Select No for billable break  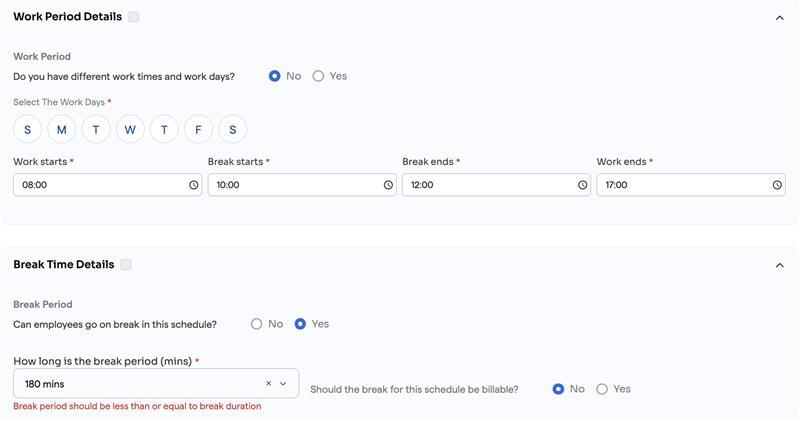click(559, 389)
